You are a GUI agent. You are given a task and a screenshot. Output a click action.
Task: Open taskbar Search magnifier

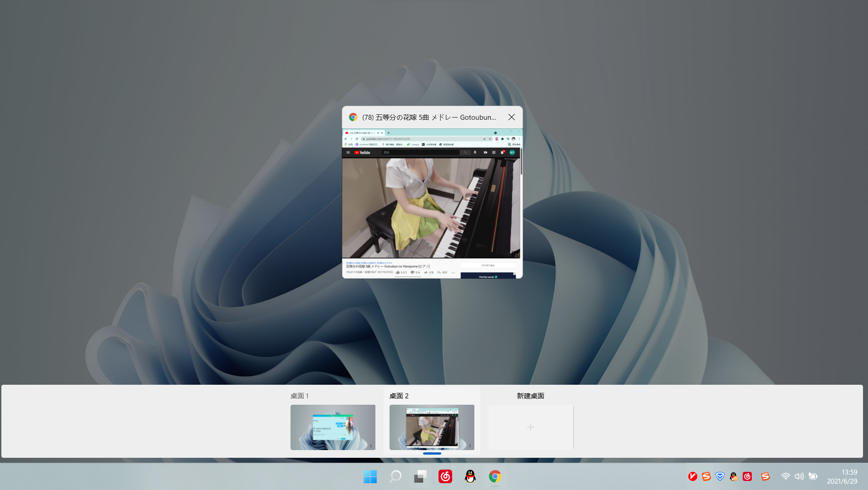(395, 476)
